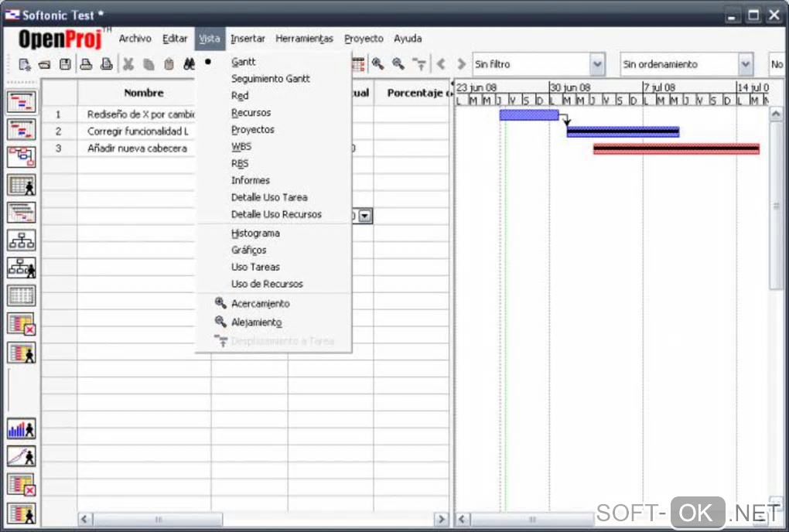Choose Alejamiento zoom out menu entry
789x532 pixels.
click(273, 322)
